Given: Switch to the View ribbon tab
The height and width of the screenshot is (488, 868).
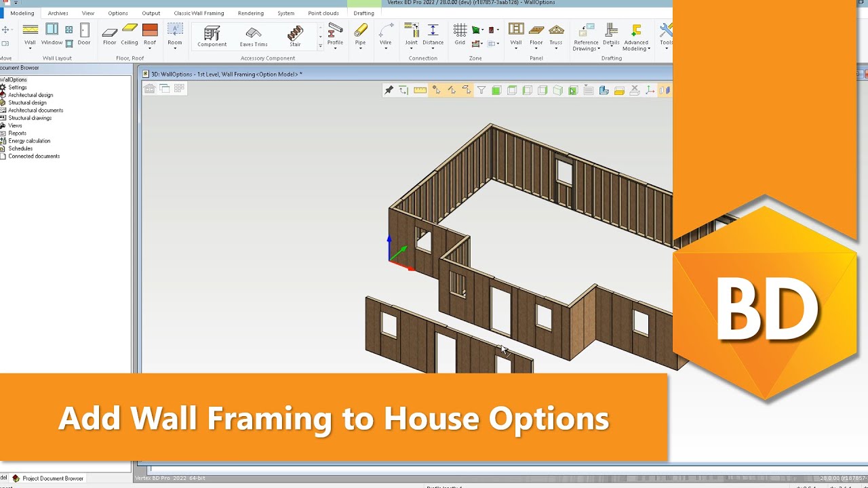Looking at the screenshot, I should click(88, 13).
